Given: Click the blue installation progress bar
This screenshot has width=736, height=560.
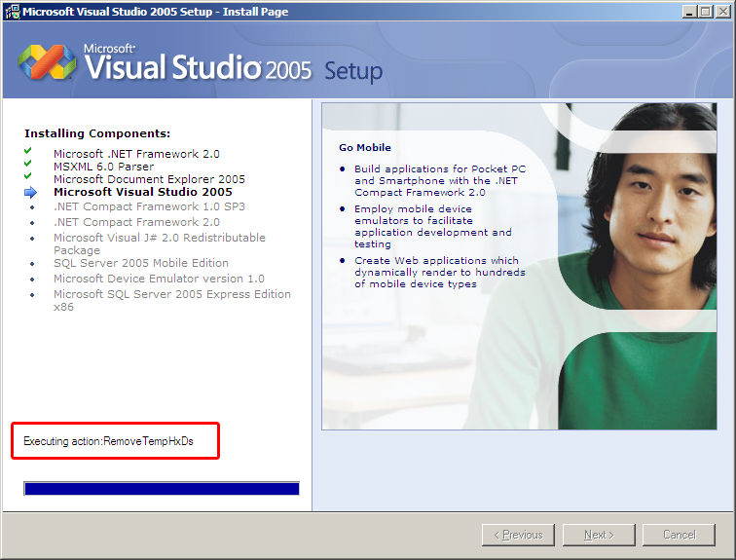Looking at the screenshot, I should (x=162, y=489).
